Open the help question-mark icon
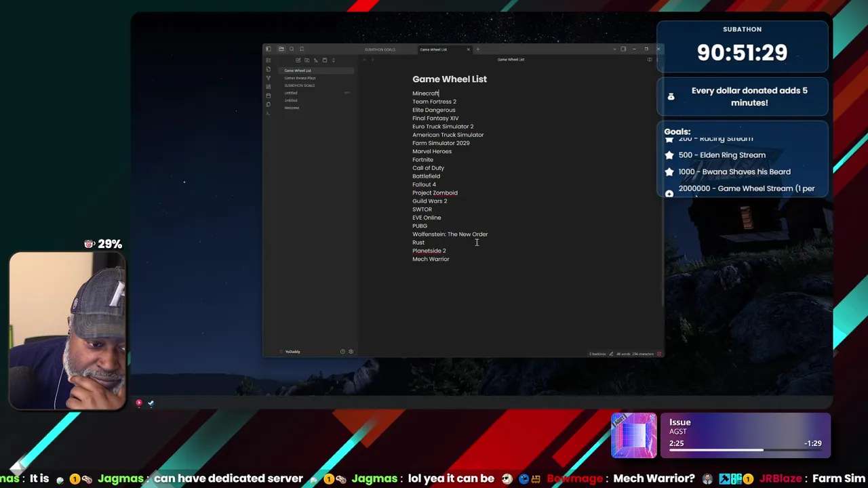 click(x=342, y=352)
